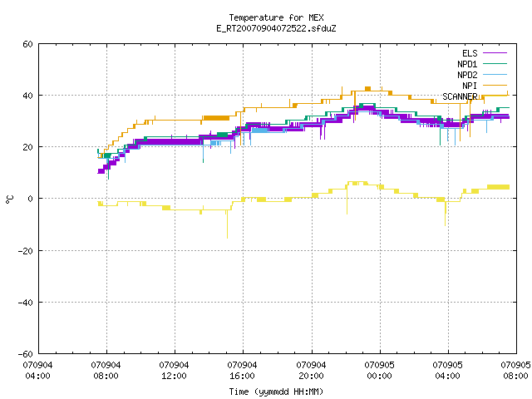Click the y-axis value -20
The width and height of the screenshot is (532, 399).
point(26,251)
